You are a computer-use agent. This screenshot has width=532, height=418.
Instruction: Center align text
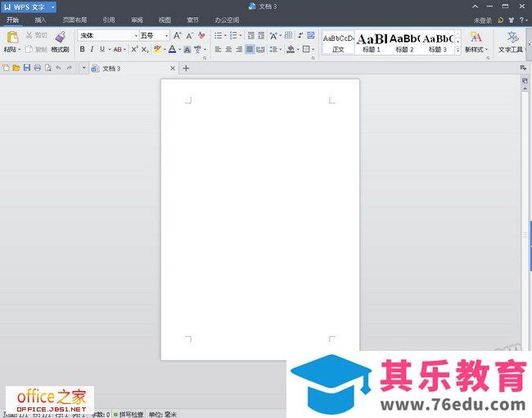point(228,50)
